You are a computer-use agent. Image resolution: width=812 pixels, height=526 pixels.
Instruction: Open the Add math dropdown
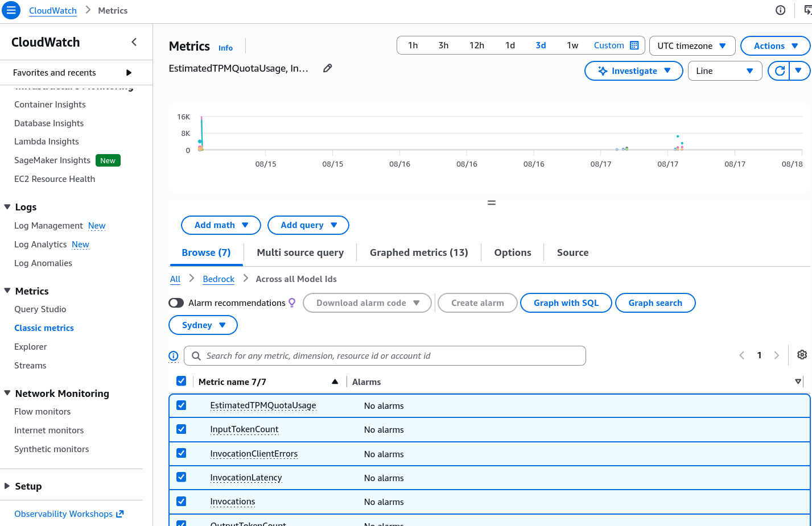(x=221, y=225)
